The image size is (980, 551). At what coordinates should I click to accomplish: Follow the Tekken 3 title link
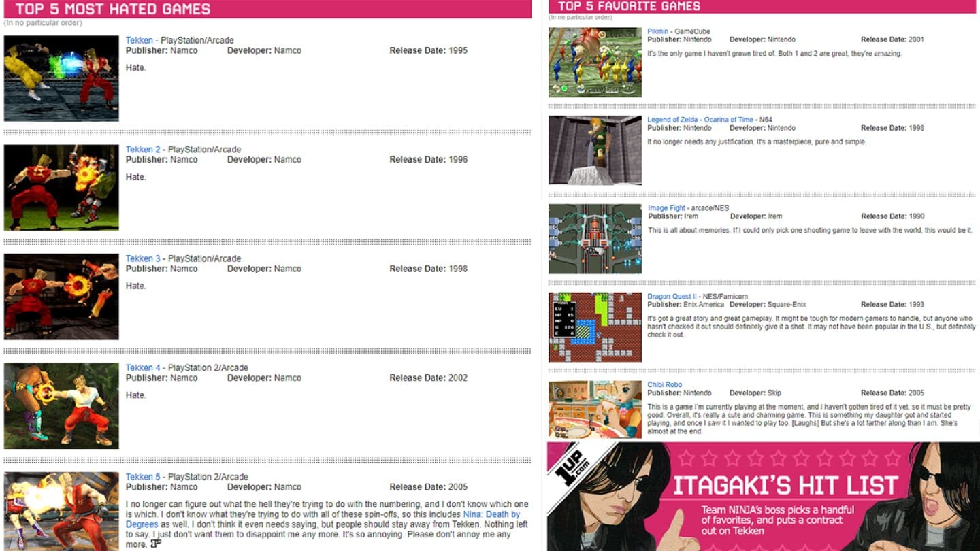coord(142,258)
